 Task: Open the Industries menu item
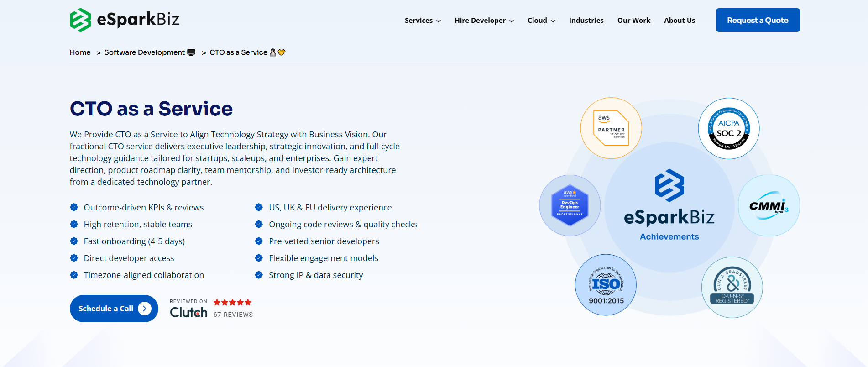tap(586, 21)
